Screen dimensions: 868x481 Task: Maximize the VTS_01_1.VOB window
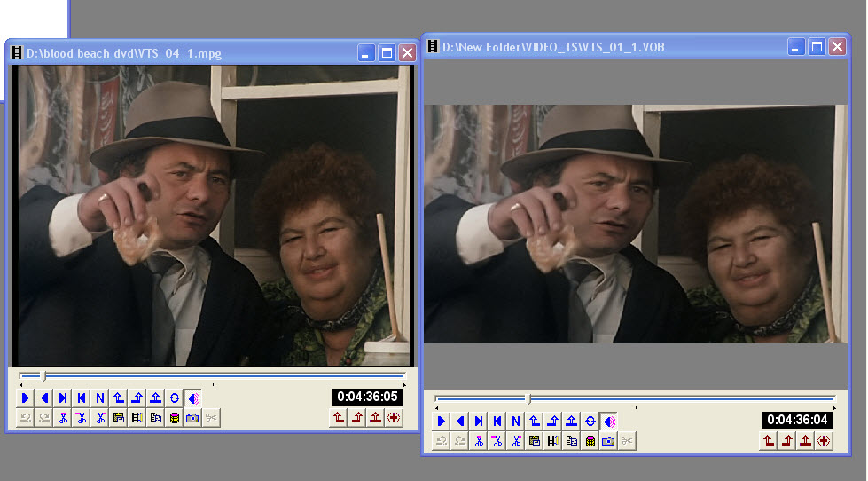[817, 47]
